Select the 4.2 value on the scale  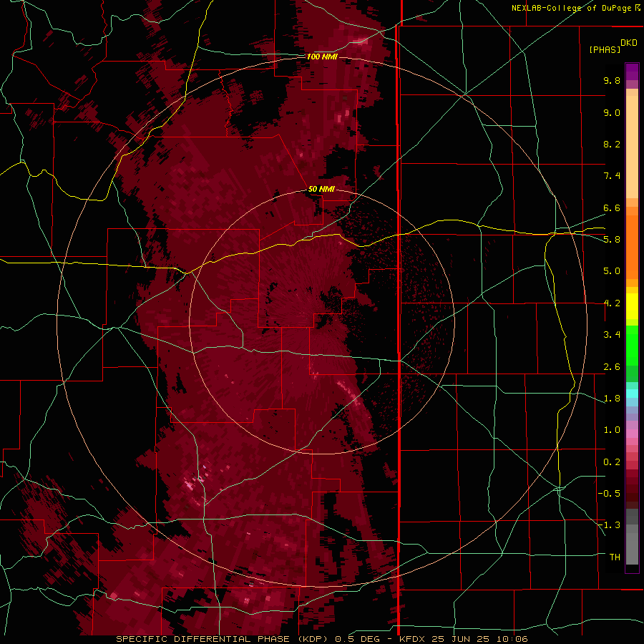tap(612, 303)
